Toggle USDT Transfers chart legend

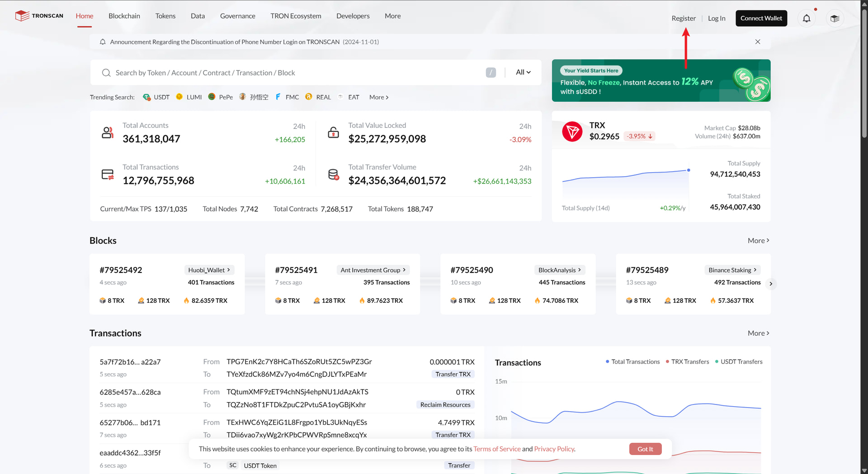click(739, 362)
